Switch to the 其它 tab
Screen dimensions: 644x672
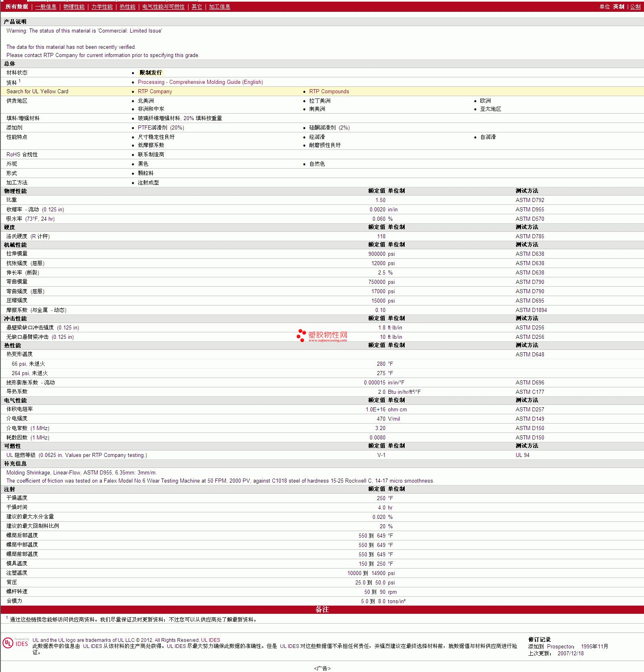click(197, 7)
